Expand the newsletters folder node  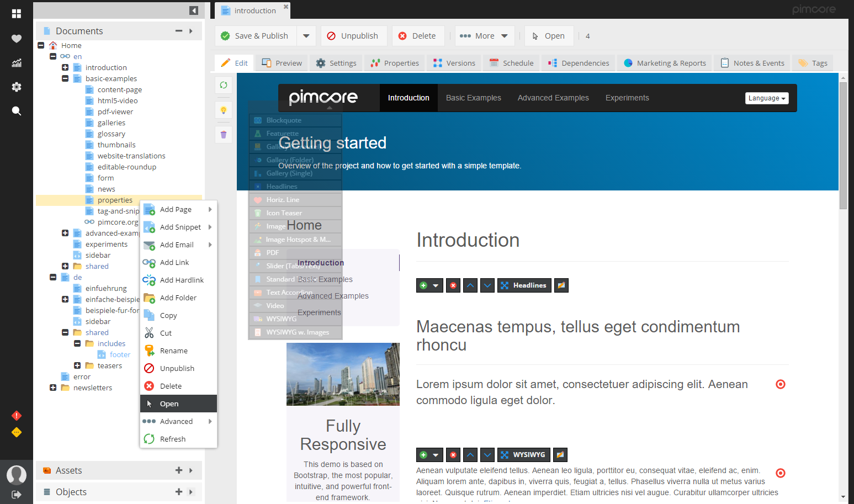(53, 388)
